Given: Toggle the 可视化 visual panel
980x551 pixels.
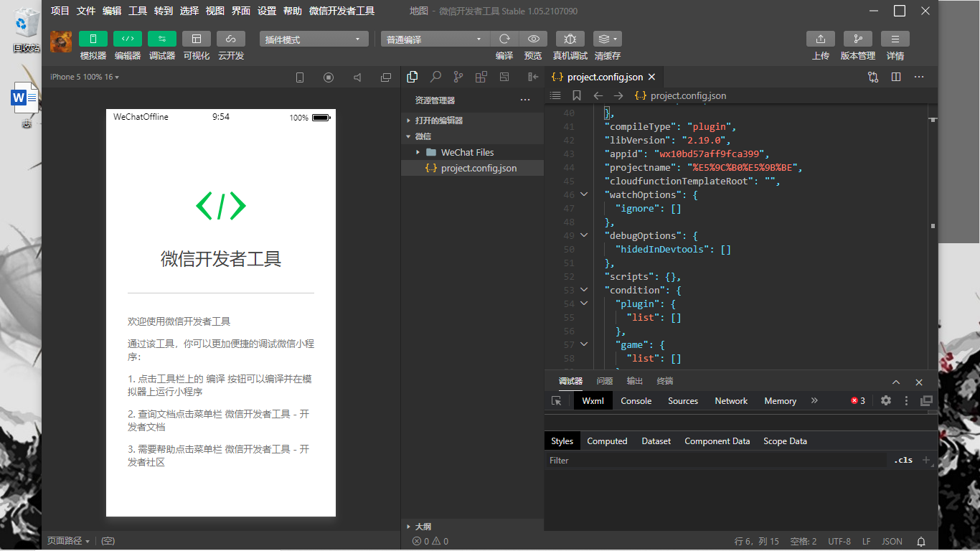Looking at the screenshot, I should [197, 39].
